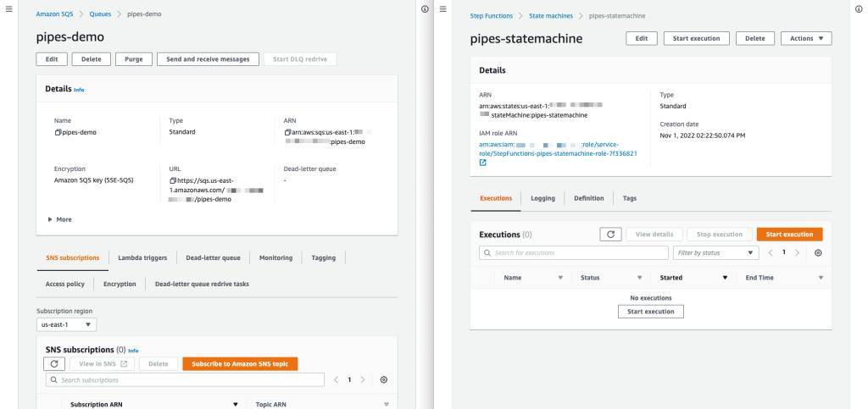Open the SQS hamburger navigation menu
The height and width of the screenshot is (409, 868).
(8, 9)
